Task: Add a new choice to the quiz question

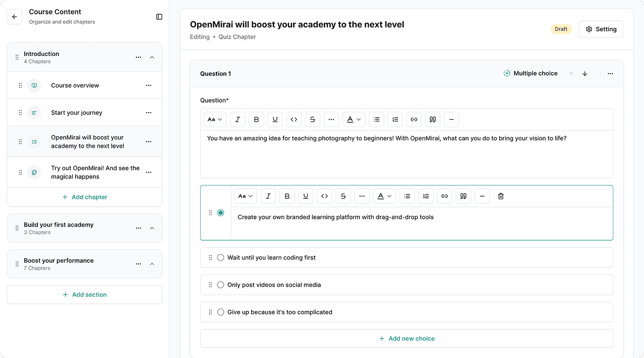Action: point(406,338)
